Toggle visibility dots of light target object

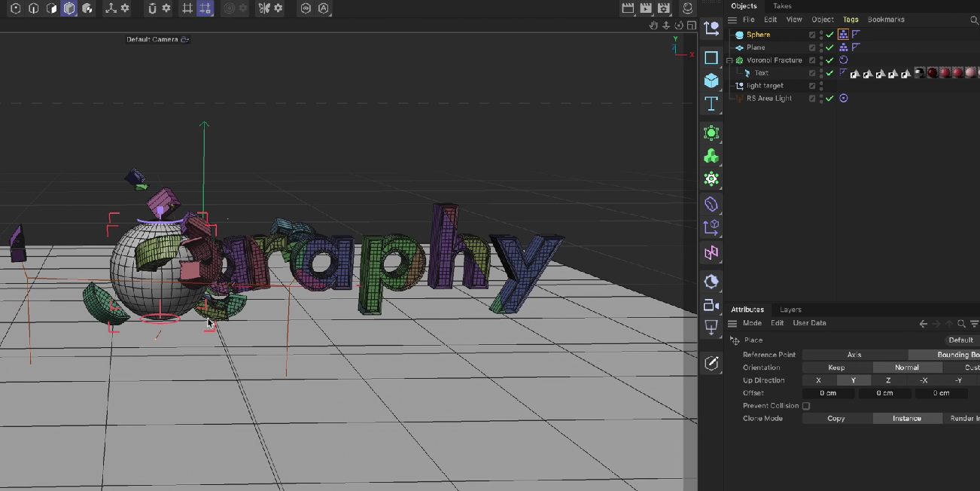[x=821, y=86]
